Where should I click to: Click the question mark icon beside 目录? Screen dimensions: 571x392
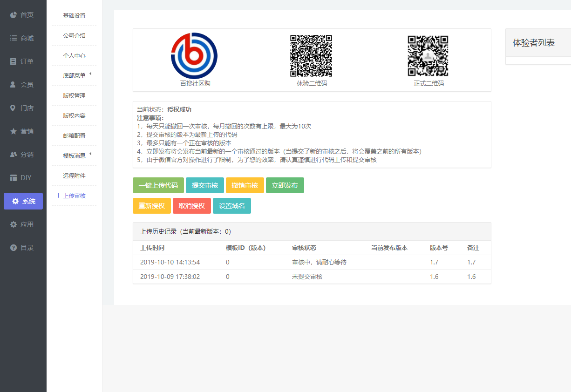(14, 248)
